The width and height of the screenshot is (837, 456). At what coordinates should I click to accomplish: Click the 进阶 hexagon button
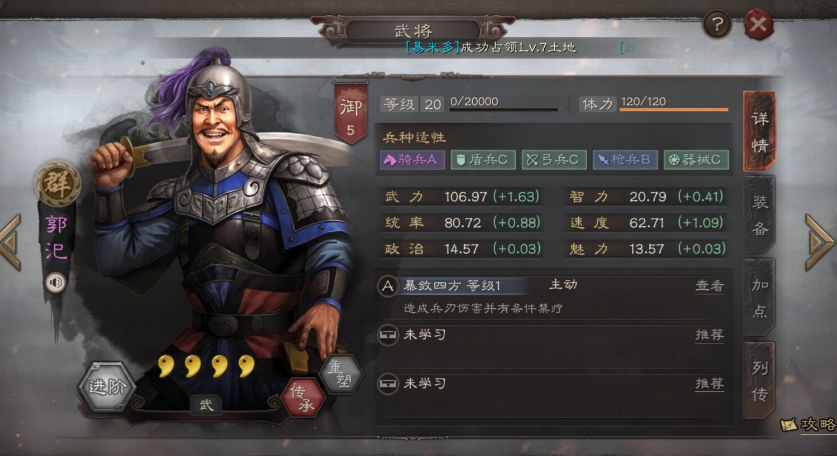coord(107,387)
